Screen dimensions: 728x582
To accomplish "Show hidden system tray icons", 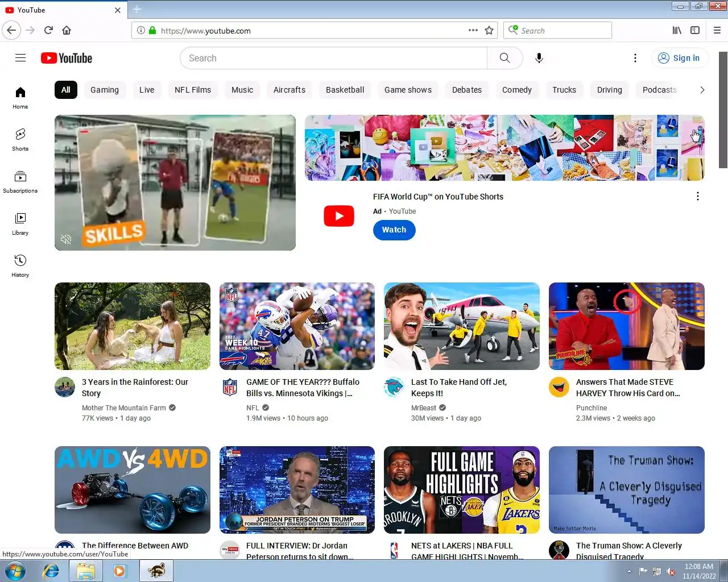I will [629, 571].
